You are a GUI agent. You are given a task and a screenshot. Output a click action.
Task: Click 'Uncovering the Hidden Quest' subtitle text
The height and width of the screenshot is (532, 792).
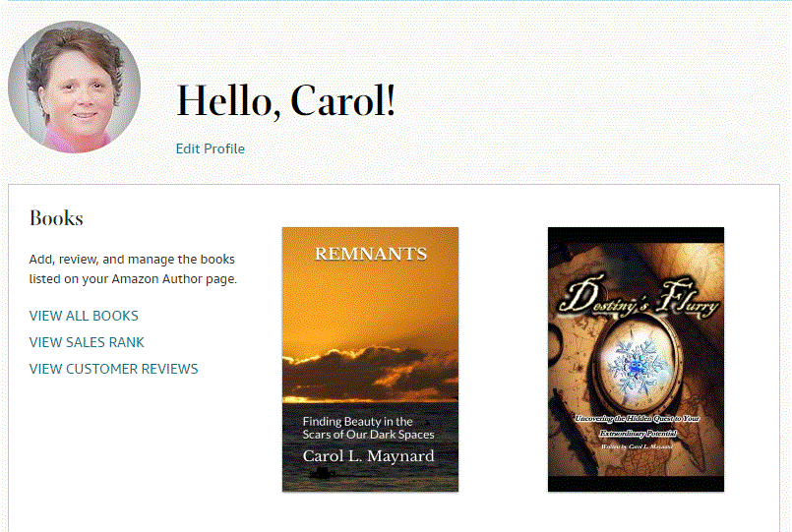click(637, 426)
